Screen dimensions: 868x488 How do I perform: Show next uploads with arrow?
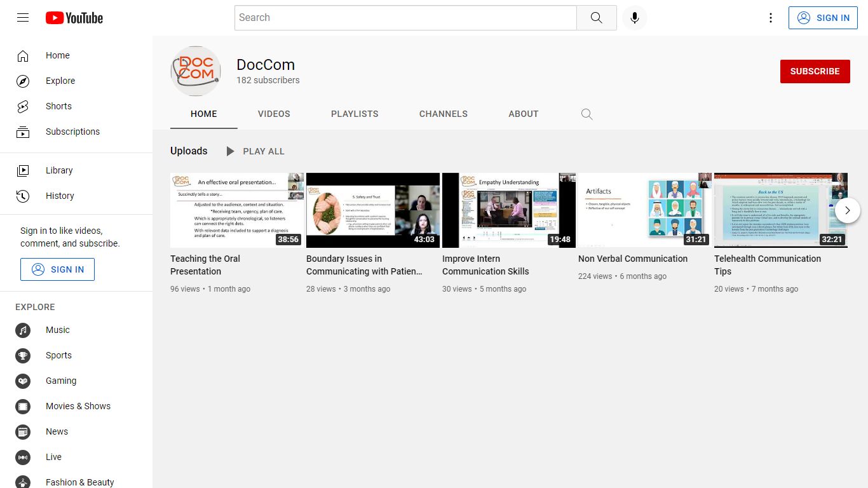pyautogui.click(x=847, y=210)
